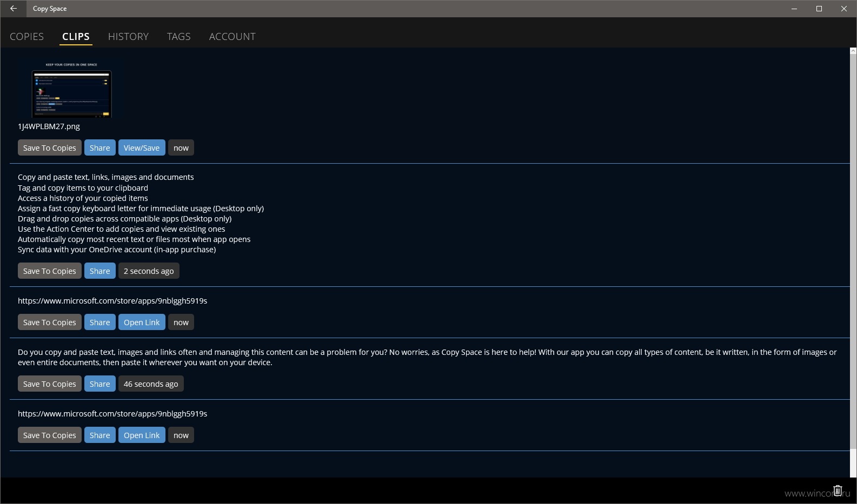This screenshot has height=504, width=857.
Task: Click the vertical scrollbar up arrow
Action: 853,51
